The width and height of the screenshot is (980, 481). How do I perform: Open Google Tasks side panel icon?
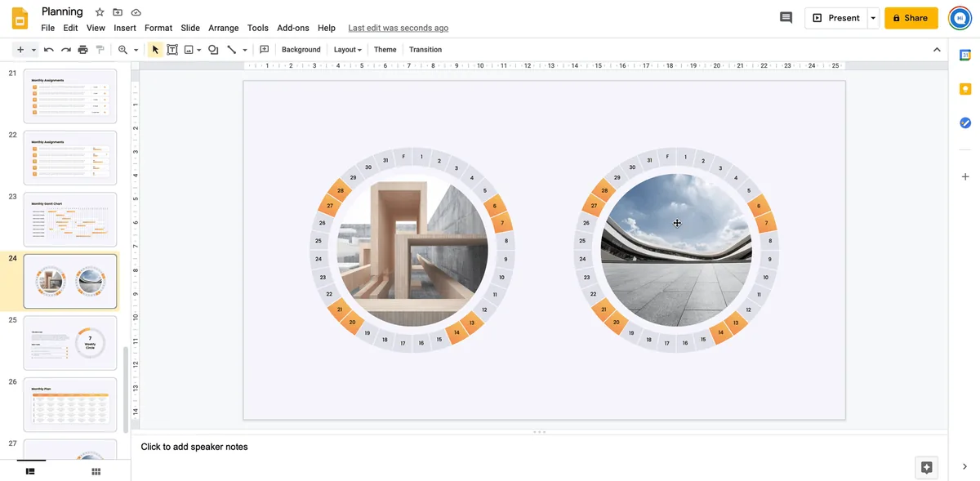pyautogui.click(x=965, y=122)
